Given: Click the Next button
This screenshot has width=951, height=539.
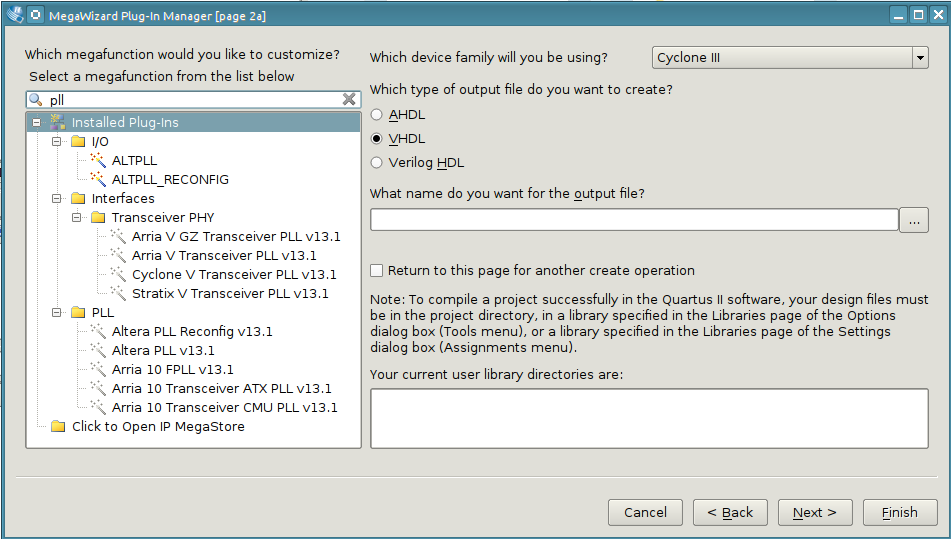Looking at the screenshot, I should click(x=815, y=512).
